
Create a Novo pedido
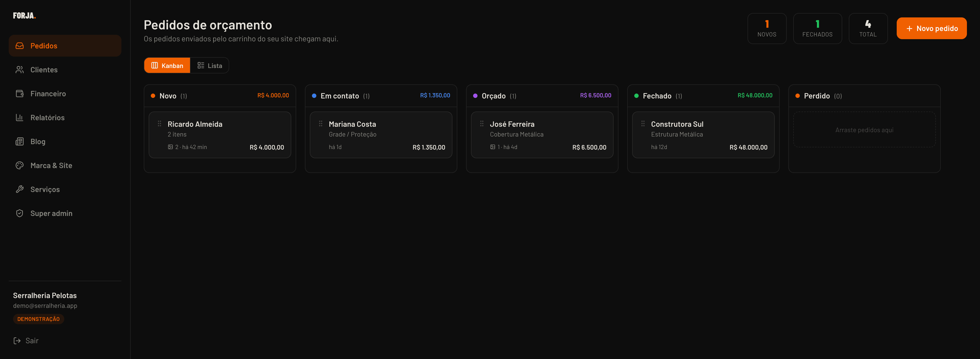[x=931, y=29]
